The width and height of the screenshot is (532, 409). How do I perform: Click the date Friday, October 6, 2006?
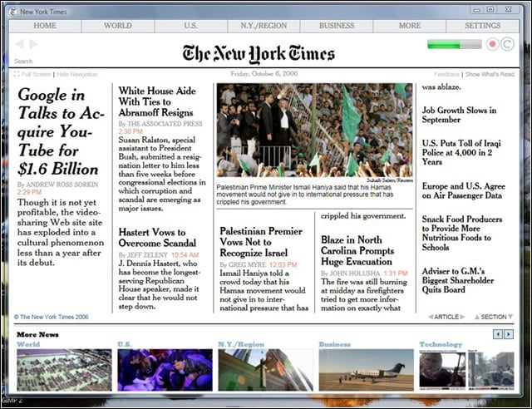[x=264, y=74]
